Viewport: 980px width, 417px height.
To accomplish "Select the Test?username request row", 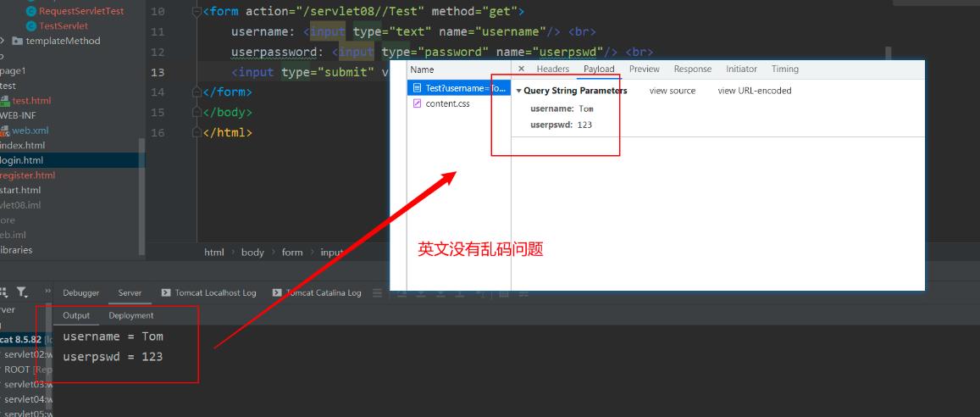I will [459, 88].
